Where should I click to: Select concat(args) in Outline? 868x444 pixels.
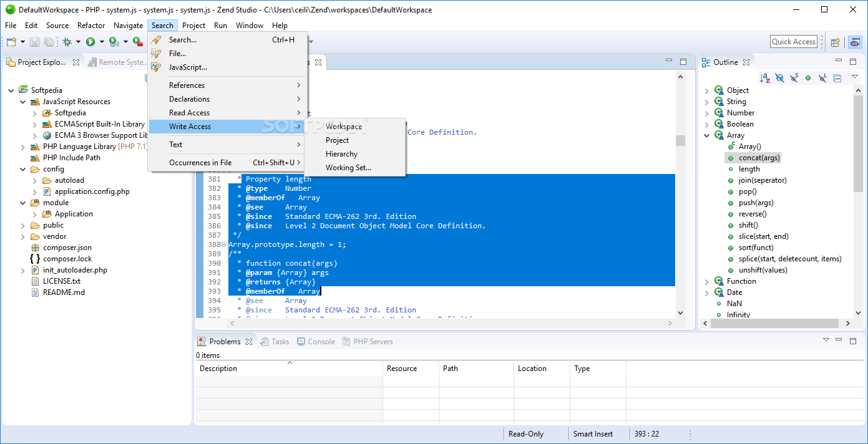[x=759, y=158]
